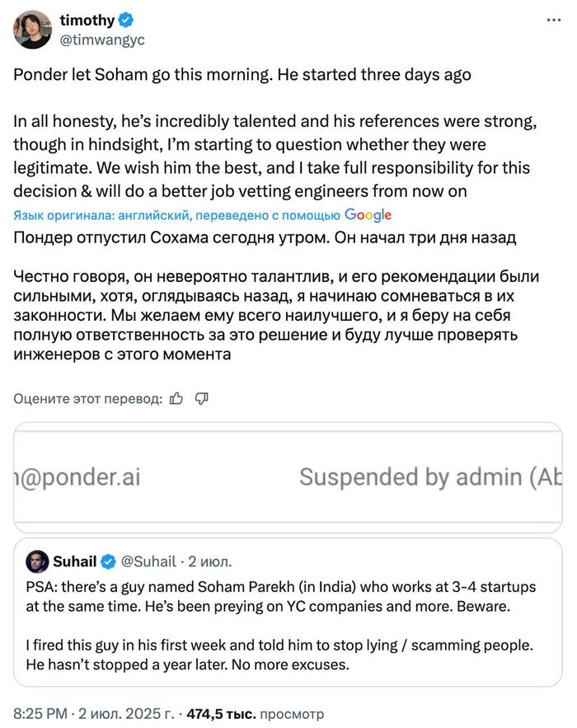The width and height of the screenshot is (577, 728).
Task: Click the Suhail display name in quote
Action: pyautogui.click(x=74, y=561)
